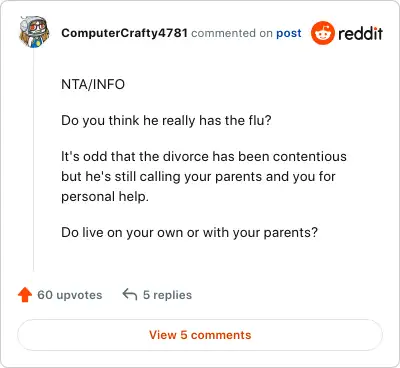The width and height of the screenshot is (400, 368).
Task: Click the "5 replies" count label
Action: click(x=167, y=295)
